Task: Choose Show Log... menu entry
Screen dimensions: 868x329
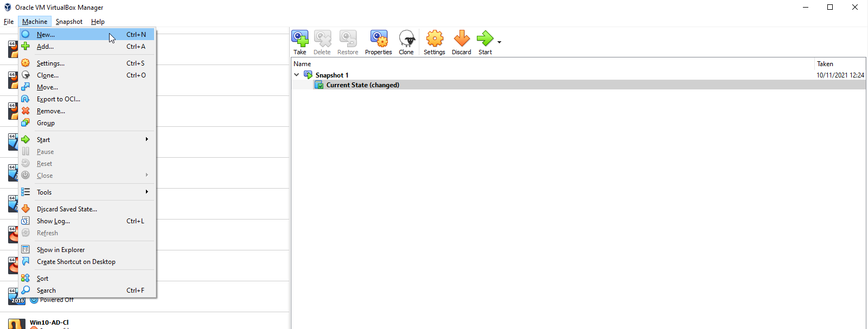Action: coord(53,221)
